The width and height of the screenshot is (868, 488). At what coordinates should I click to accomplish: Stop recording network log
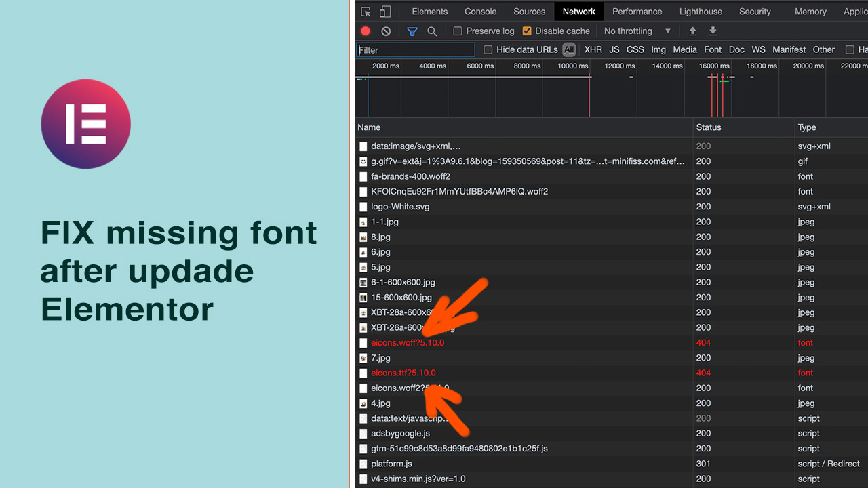tap(366, 31)
